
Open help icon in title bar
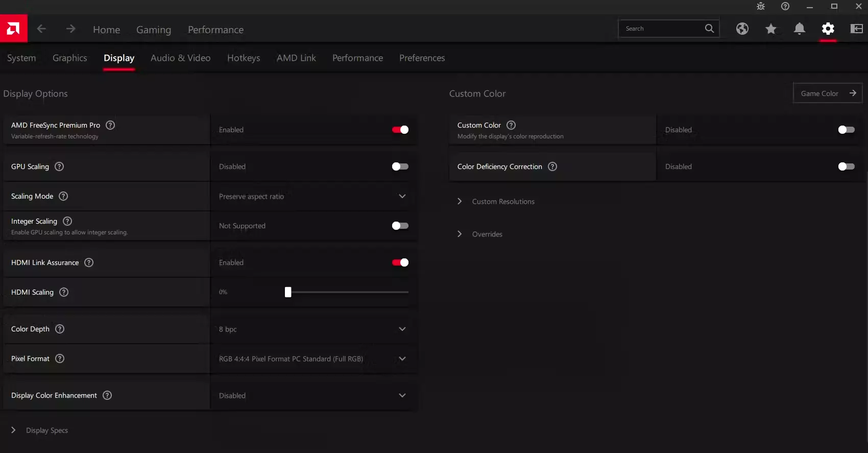785,6
